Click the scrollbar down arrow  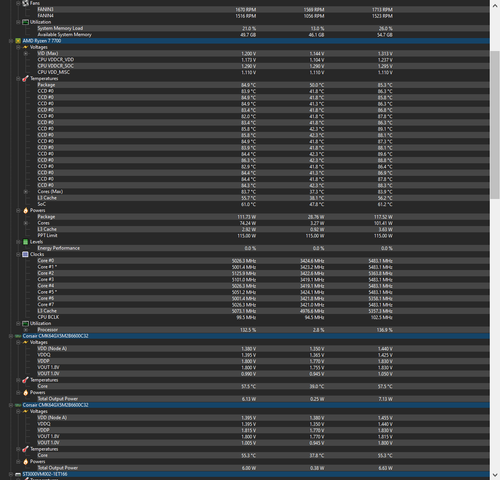495,475
